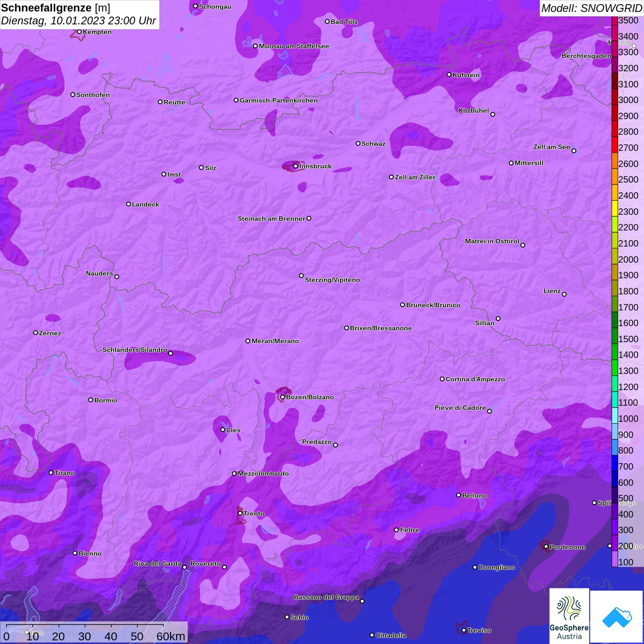The image size is (644, 644).
Task: Click the 700 m blue legend swatch
Action: [615, 463]
